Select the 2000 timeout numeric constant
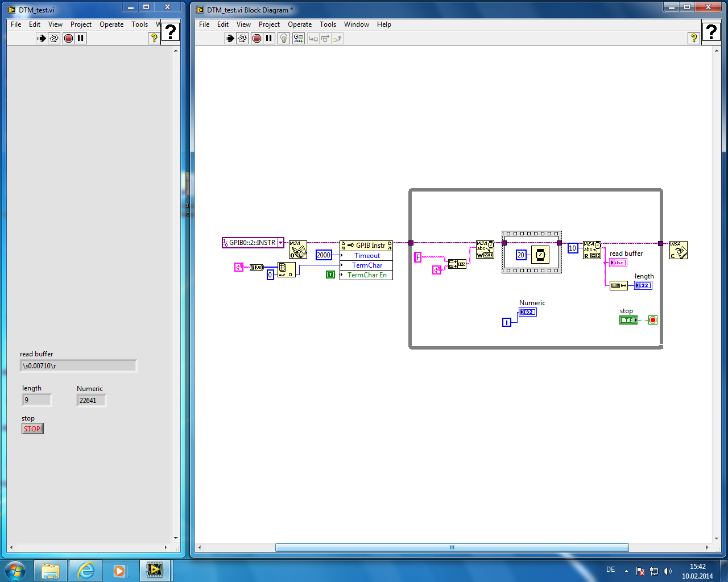This screenshot has height=582, width=728. [324, 255]
